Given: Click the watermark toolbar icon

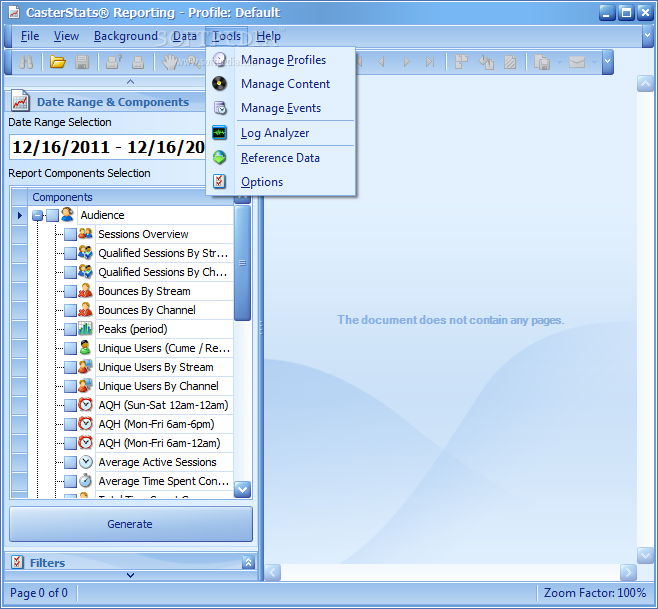Looking at the screenshot, I should [x=510, y=62].
